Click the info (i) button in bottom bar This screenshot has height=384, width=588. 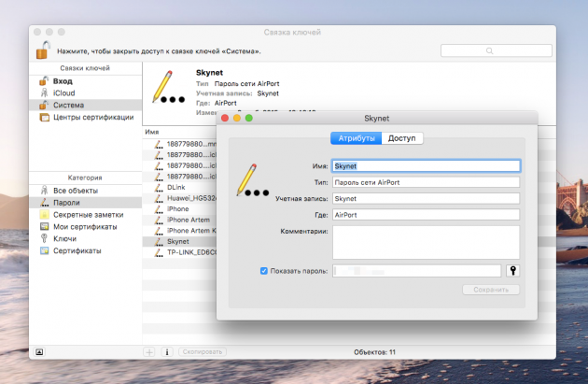167,352
